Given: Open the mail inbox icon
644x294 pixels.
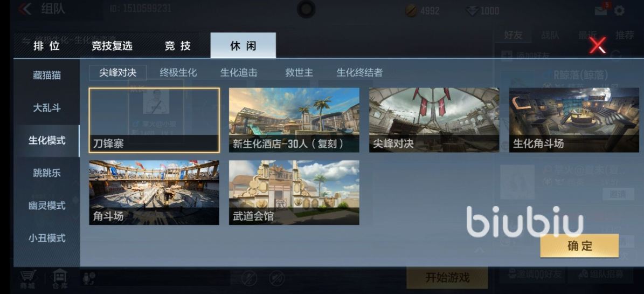Looking at the screenshot, I should click(601, 11).
